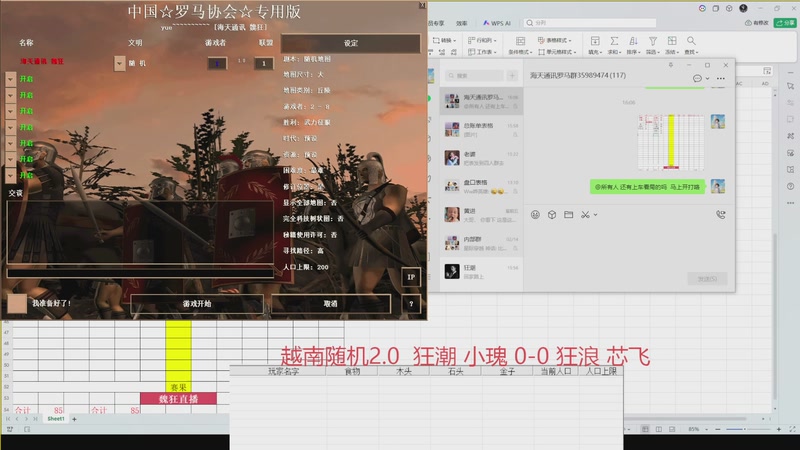Image resolution: width=800 pixels, height=450 pixels.
Task: Click the WPS Fill (填充) icon
Action: [x=595, y=41]
